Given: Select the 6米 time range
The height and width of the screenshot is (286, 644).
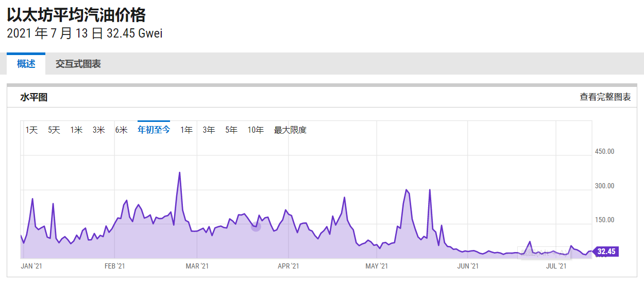Looking at the screenshot, I should pyautogui.click(x=121, y=130).
